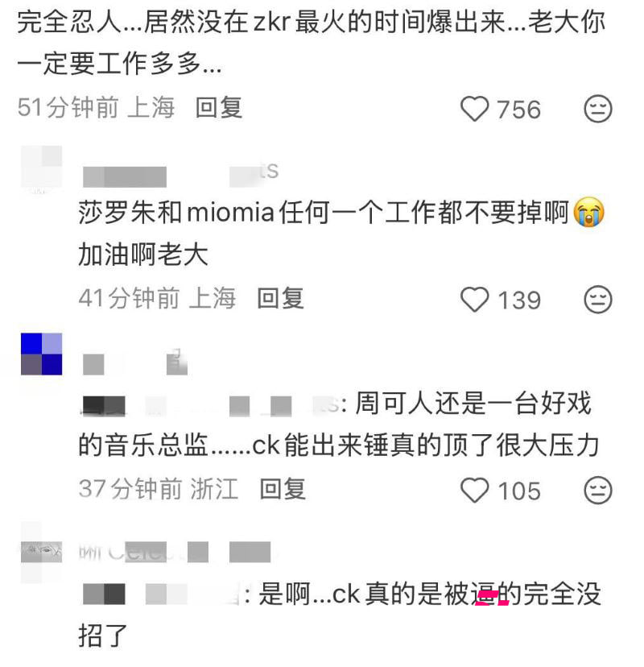Open username above the 莎罗朱 comment
Viewport: 644px width, 667px height.
pyautogui.click(x=180, y=173)
